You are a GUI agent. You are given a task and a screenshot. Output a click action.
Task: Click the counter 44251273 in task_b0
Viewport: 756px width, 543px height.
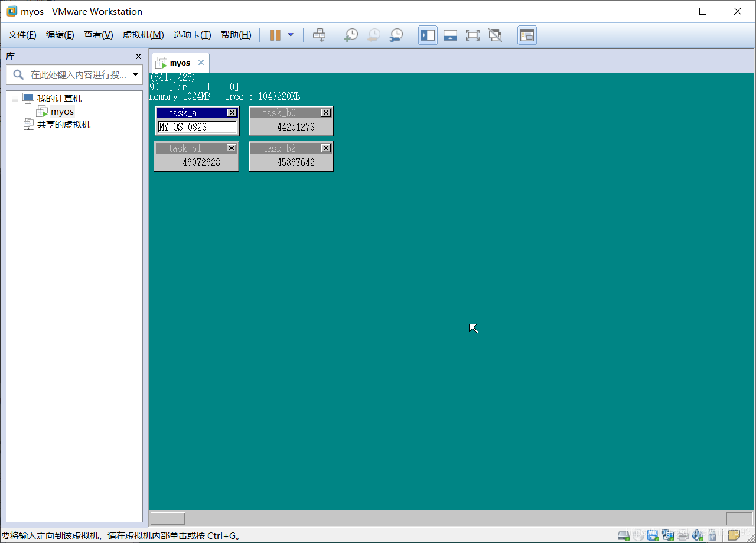296,127
